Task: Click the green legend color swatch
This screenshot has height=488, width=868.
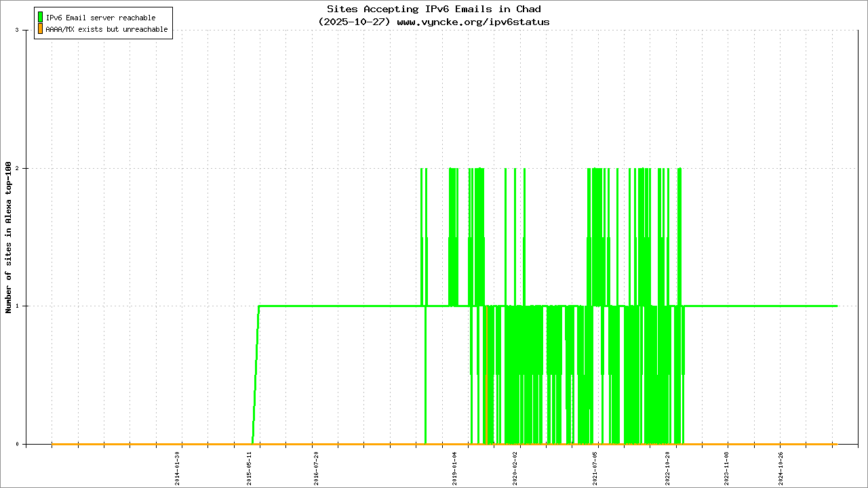Action: pyautogui.click(x=40, y=17)
